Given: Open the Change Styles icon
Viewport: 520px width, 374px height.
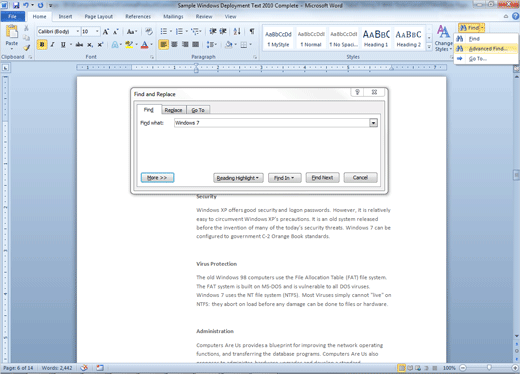Looking at the screenshot, I should click(x=443, y=38).
